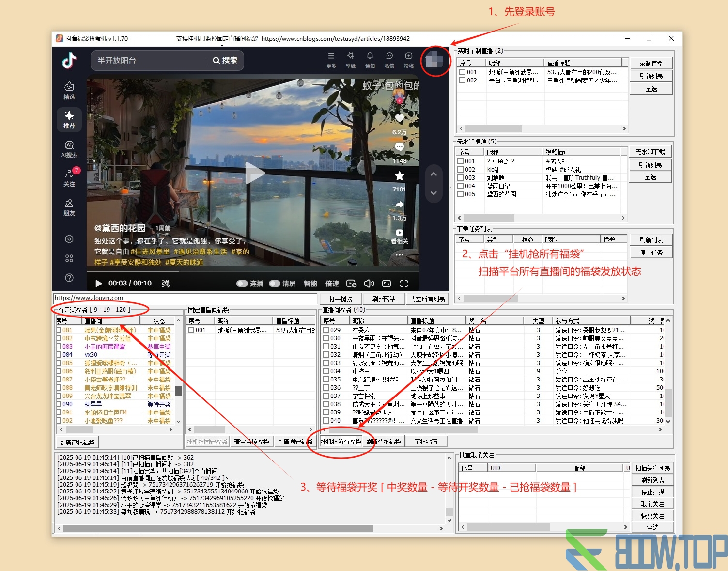This screenshot has width=728, height=571.
Task: Click the 壁纸 icon in the top bar
Action: point(351,60)
